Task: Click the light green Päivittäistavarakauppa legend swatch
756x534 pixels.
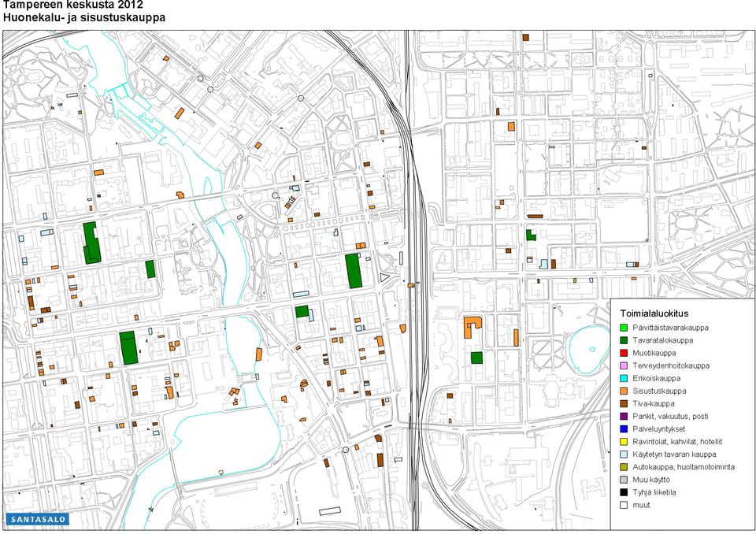Action: coord(624,328)
